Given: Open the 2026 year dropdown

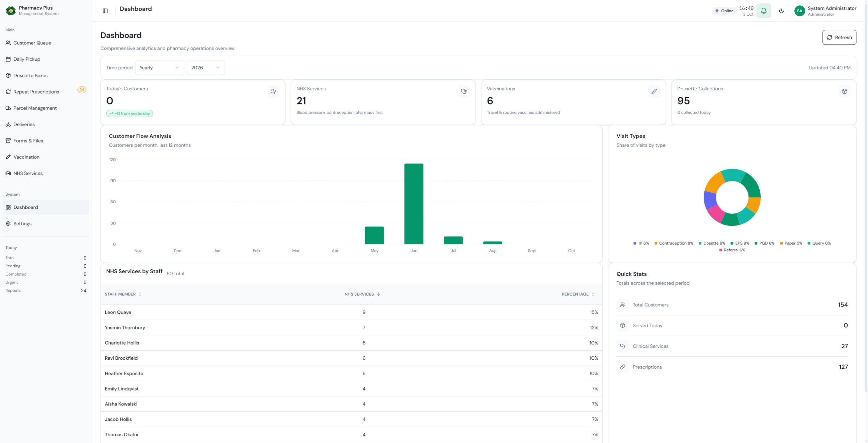Looking at the screenshot, I should tap(206, 68).
